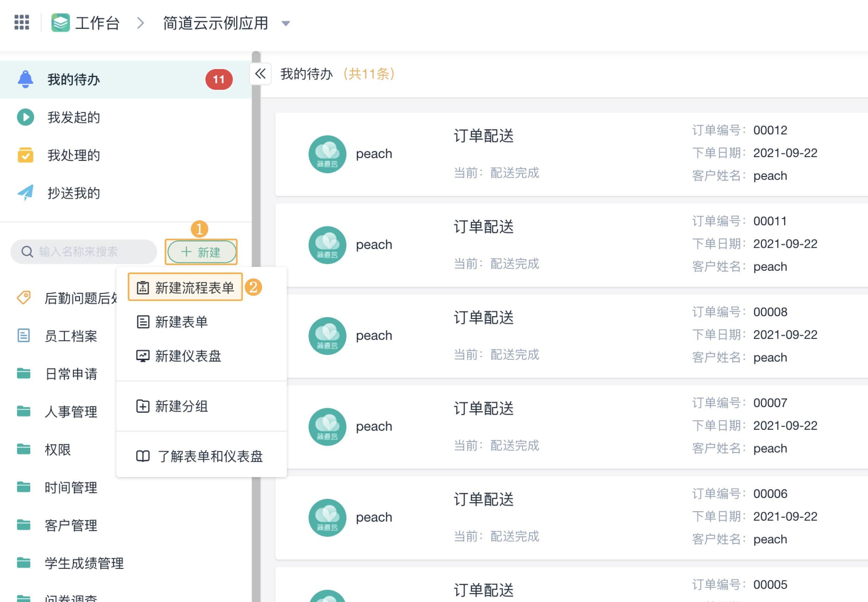Select the 我的待办 bell icon
Image resolution: width=868 pixels, height=602 pixels.
[26, 79]
